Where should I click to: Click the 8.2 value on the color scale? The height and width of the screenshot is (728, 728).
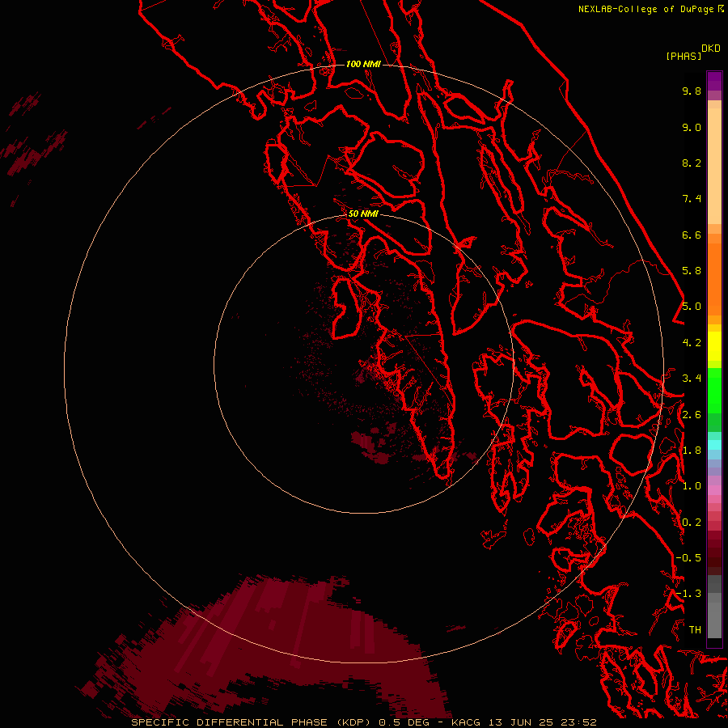692,163
